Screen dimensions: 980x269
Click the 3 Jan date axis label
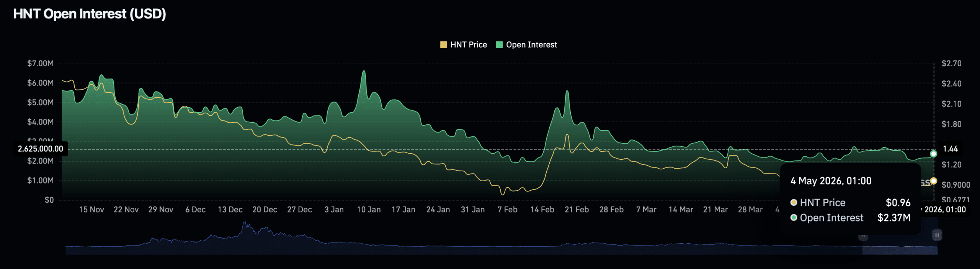(x=334, y=210)
